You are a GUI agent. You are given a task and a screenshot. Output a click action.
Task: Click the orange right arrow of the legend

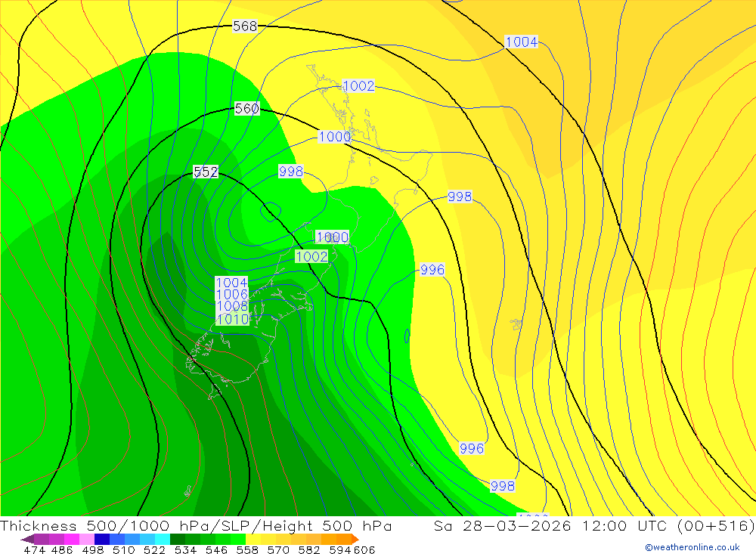[355, 539]
